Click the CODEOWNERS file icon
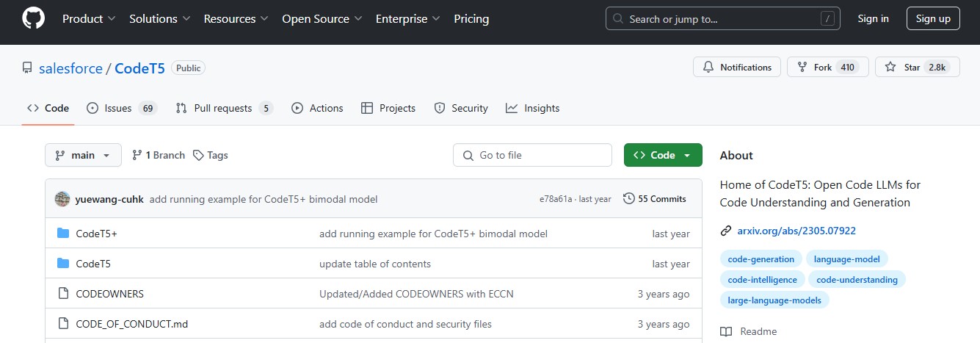Screen dimensions: 980x343 63,294
